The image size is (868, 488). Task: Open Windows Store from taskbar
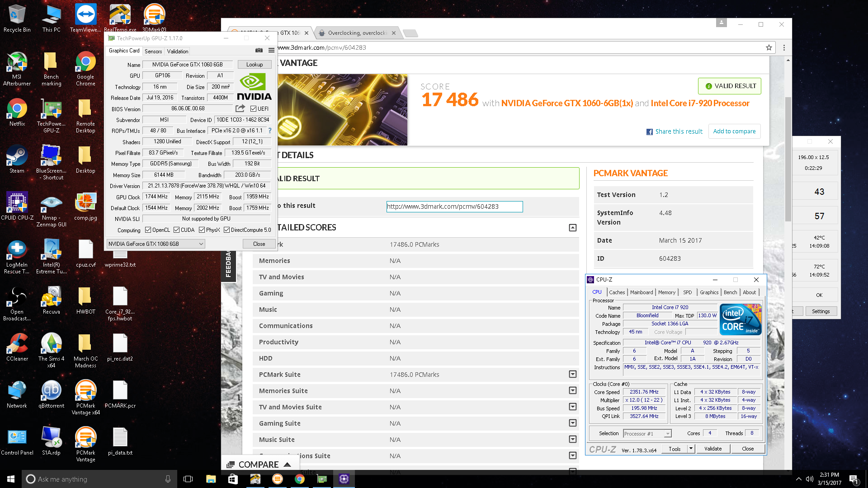point(233,479)
